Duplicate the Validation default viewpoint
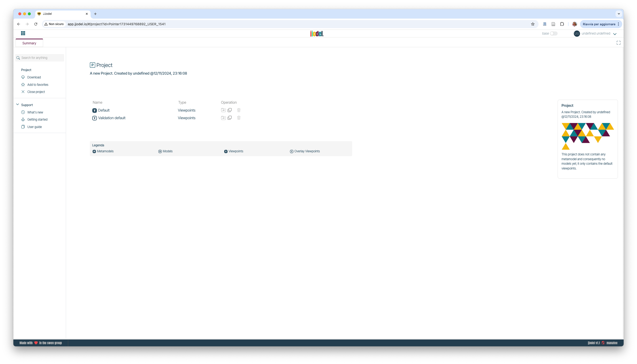Screen dimensions: 637x364 (230, 118)
